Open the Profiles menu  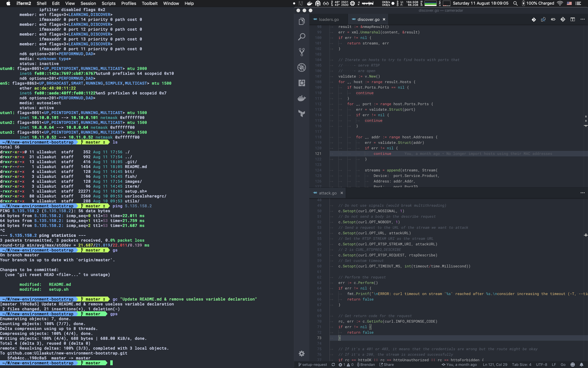(x=128, y=3)
